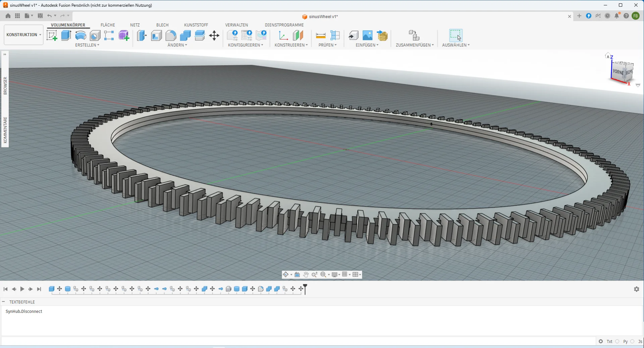Open the Create Form tool

124,36
